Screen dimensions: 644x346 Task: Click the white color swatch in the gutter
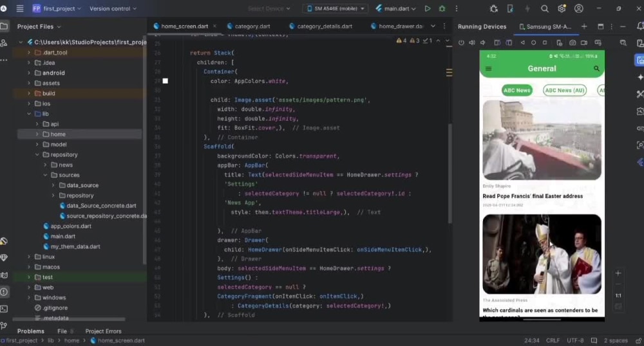pos(165,81)
